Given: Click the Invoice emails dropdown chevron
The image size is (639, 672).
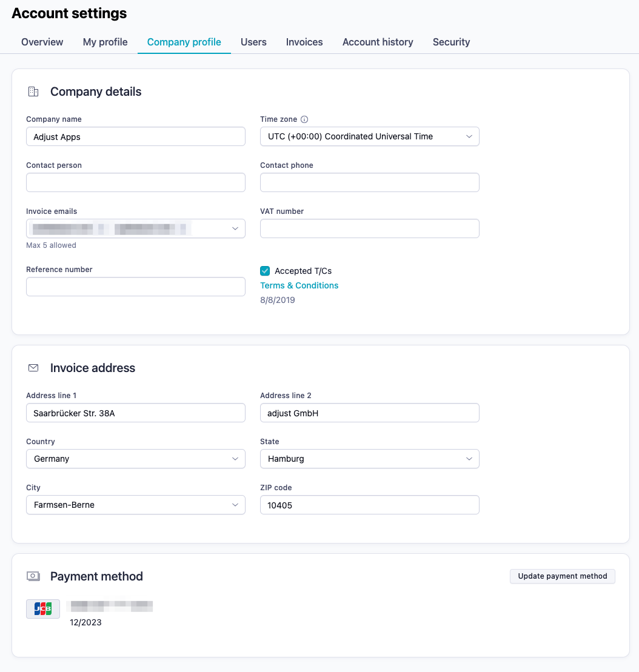Looking at the screenshot, I should (x=235, y=228).
